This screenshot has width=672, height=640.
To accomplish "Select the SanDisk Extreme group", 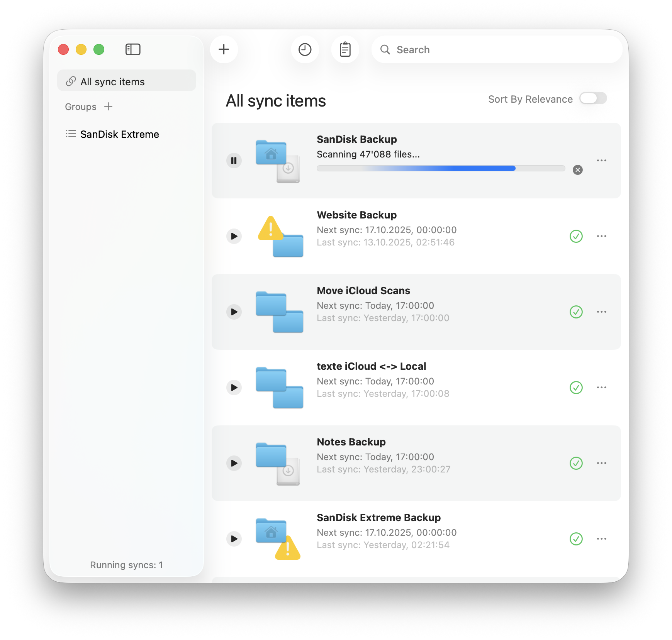I will [119, 134].
